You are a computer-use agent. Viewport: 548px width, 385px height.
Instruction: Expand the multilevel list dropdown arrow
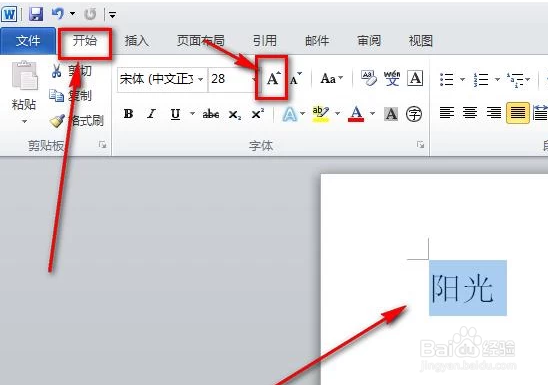click(x=527, y=79)
